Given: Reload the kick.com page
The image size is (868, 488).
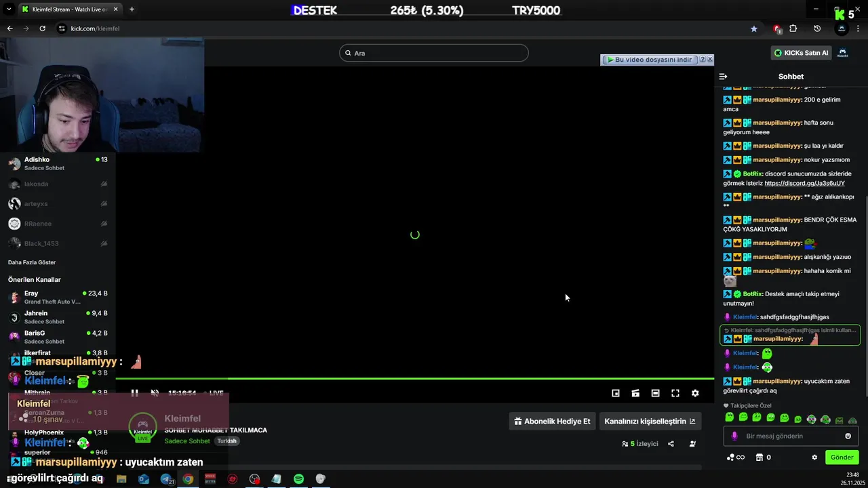Looking at the screenshot, I should pos(43,28).
